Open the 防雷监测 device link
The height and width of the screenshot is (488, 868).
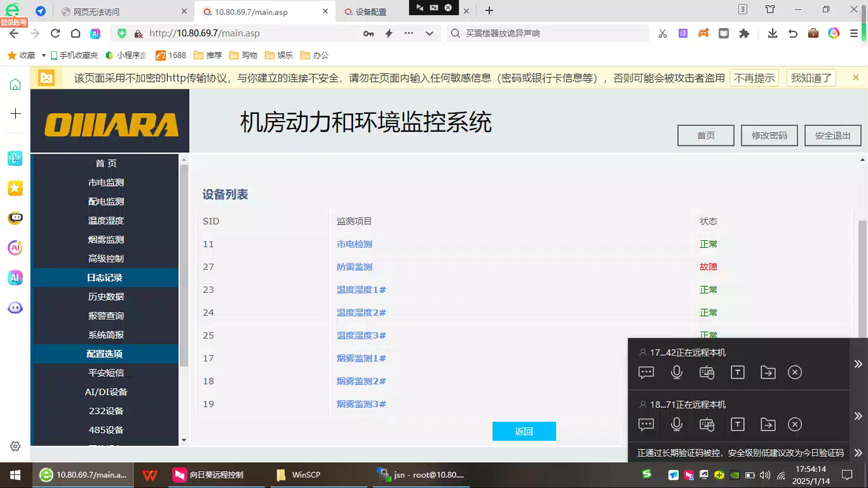355,267
